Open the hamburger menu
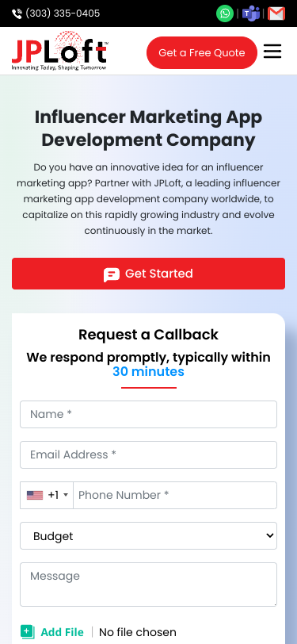This screenshot has height=644, width=297. [x=272, y=52]
